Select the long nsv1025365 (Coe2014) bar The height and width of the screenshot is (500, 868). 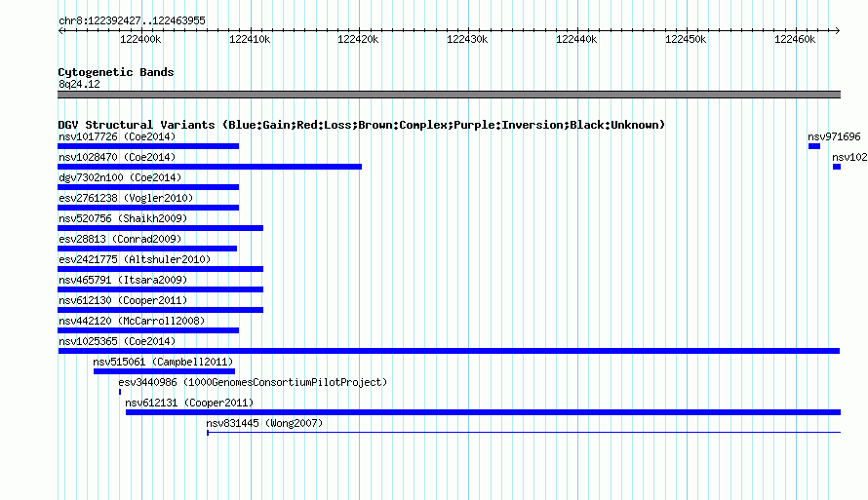(449, 351)
